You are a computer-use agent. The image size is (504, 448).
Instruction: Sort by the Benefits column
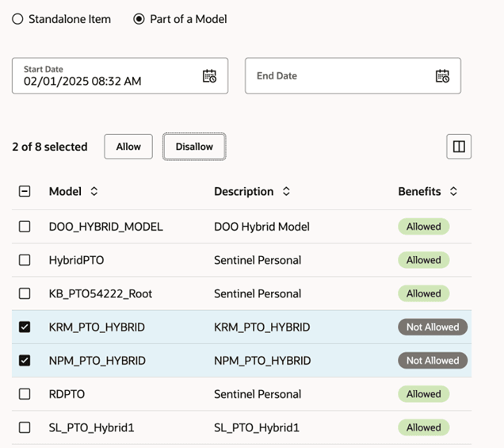453,192
